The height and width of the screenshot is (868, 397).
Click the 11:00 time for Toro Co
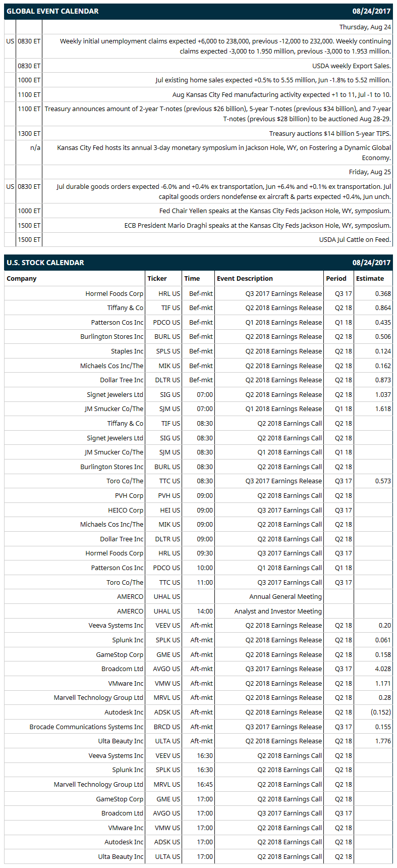click(x=205, y=582)
